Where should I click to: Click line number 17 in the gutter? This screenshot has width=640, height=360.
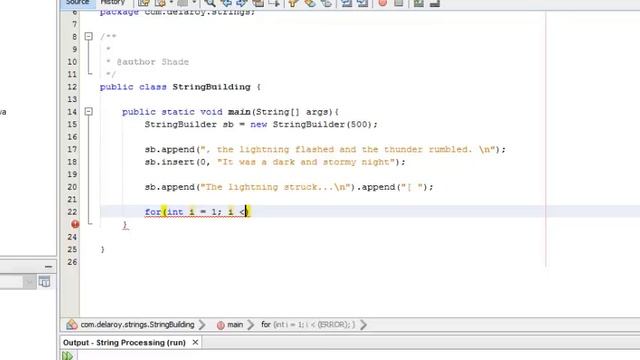(72, 149)
